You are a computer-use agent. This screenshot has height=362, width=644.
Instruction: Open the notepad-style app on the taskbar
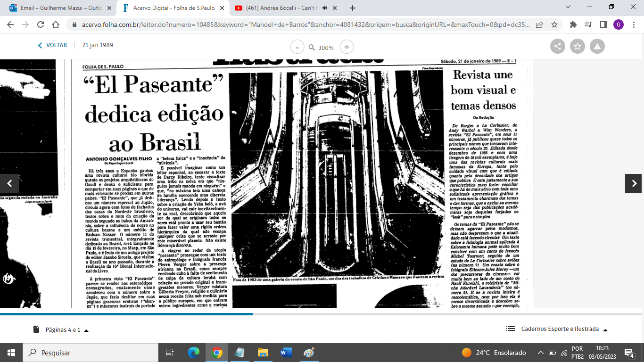(239, 353)
